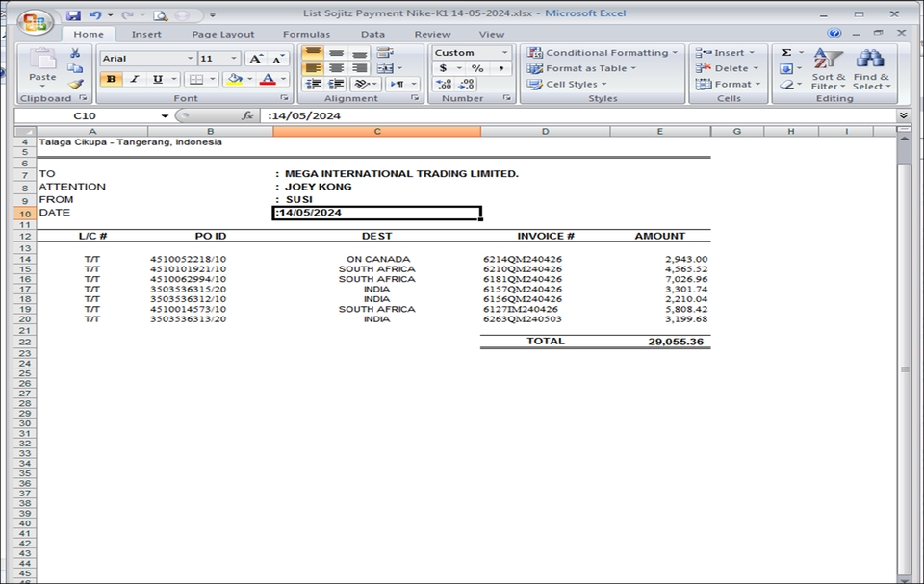
Task: Click Merge and Center
Action: click(x=385, y=68)
